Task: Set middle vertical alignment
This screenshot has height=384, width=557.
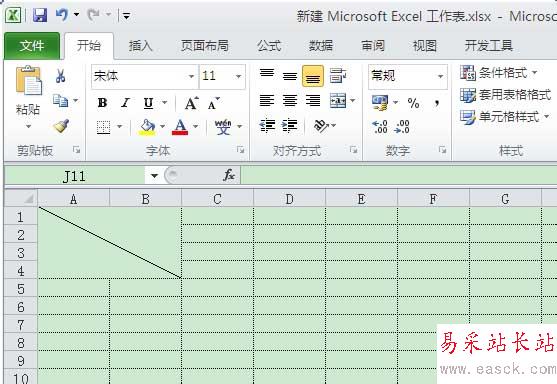Action: [290, 76]
